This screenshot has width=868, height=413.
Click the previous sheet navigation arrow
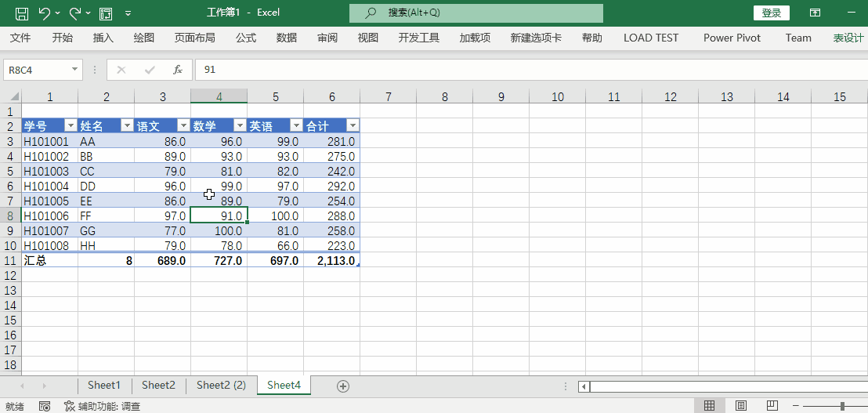pos(23,386)
